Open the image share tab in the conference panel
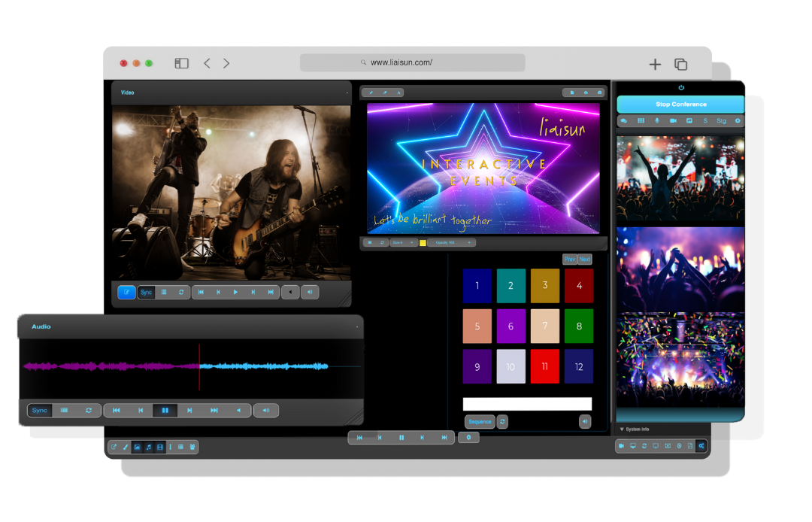The image size is (812, 522). click(689, 120)
